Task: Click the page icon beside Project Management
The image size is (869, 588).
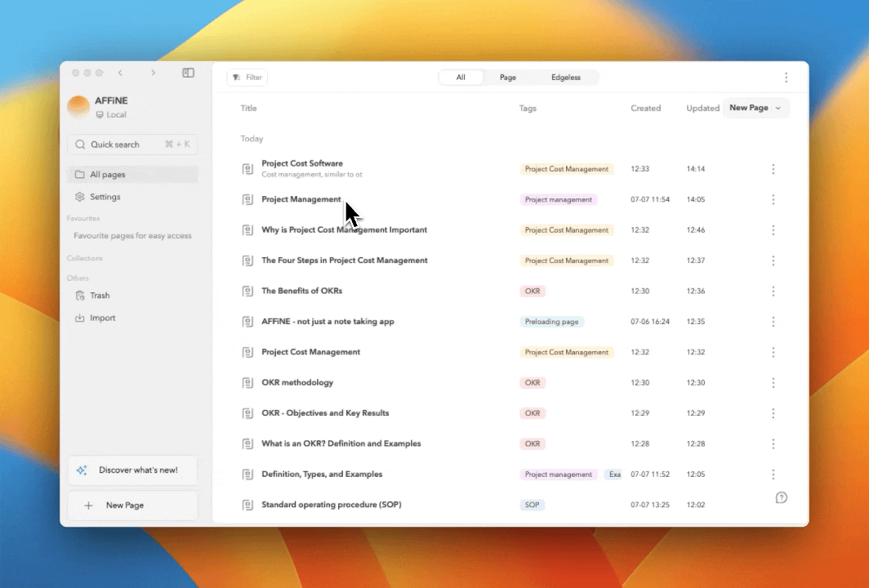Action: [247, 199]
